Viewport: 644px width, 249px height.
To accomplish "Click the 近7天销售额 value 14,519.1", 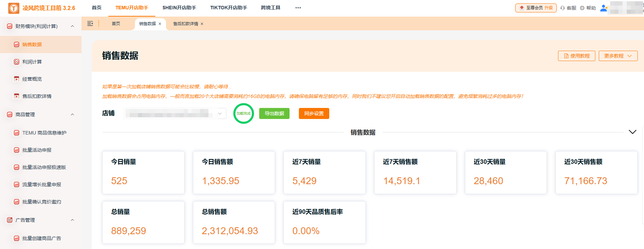I will [x=402, y=181].
